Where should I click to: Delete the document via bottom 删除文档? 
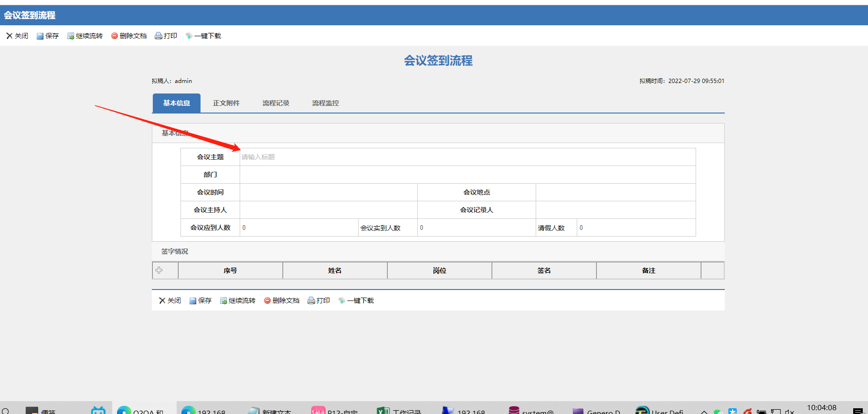click(282, 300)
